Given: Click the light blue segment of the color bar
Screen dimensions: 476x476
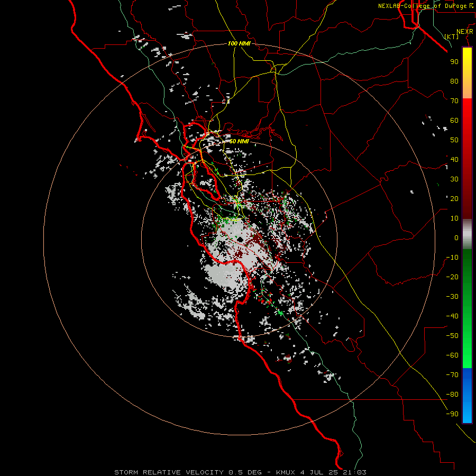Looking at the screenshot, I should tap(467, 410).
